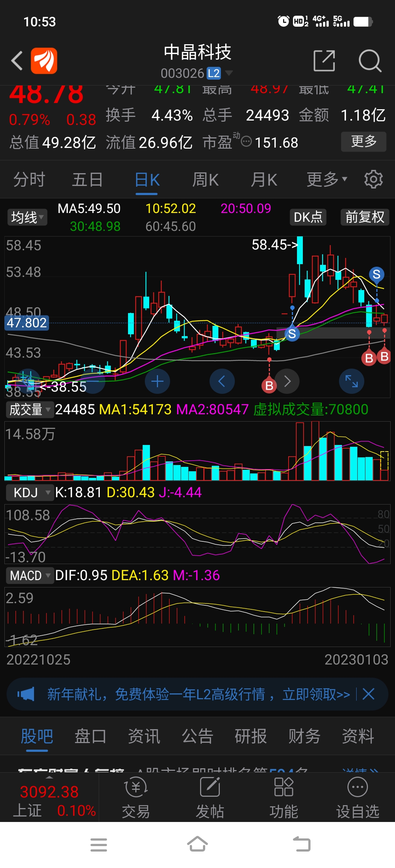Tap the megaphone promo icon
The height and width of the screenshot is (868, 395).
click(26, 694)
